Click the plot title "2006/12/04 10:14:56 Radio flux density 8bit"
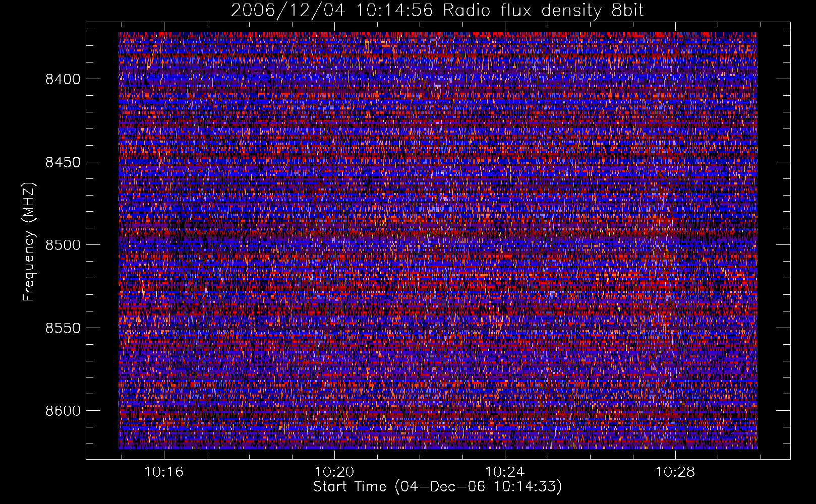The image size is (816, 504). pos(438,10)
